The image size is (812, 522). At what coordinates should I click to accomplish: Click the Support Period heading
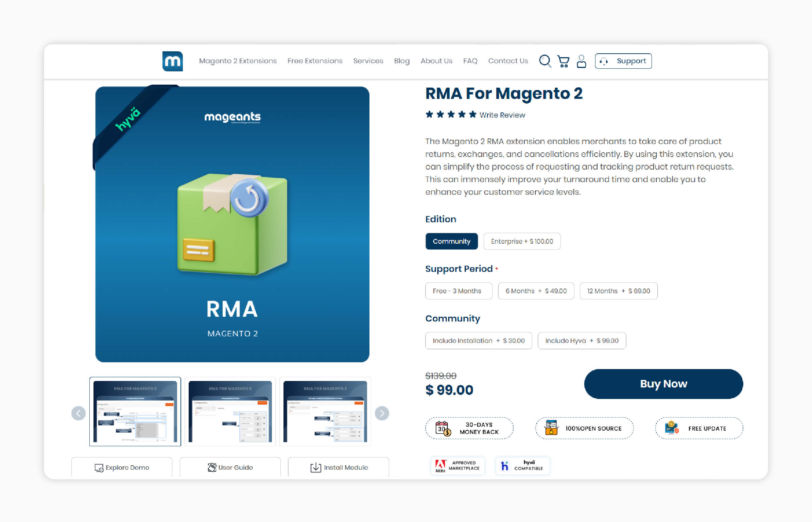(x=459, y=269)
